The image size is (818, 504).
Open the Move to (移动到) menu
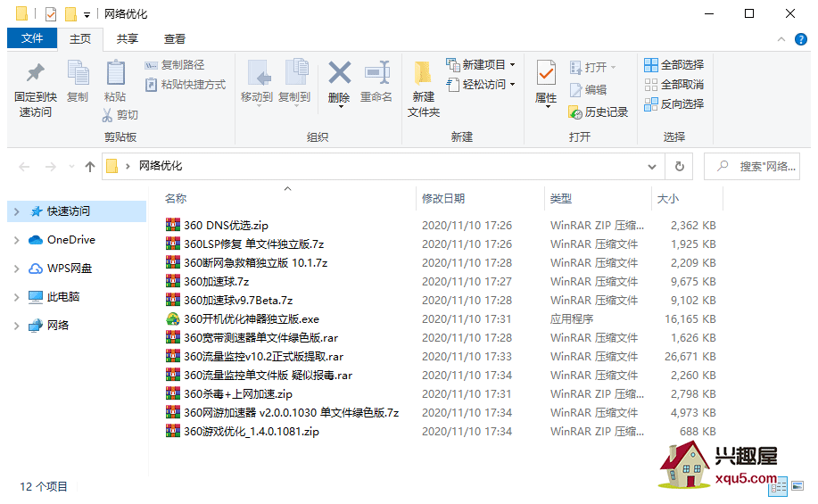click(x=257, y=82)
